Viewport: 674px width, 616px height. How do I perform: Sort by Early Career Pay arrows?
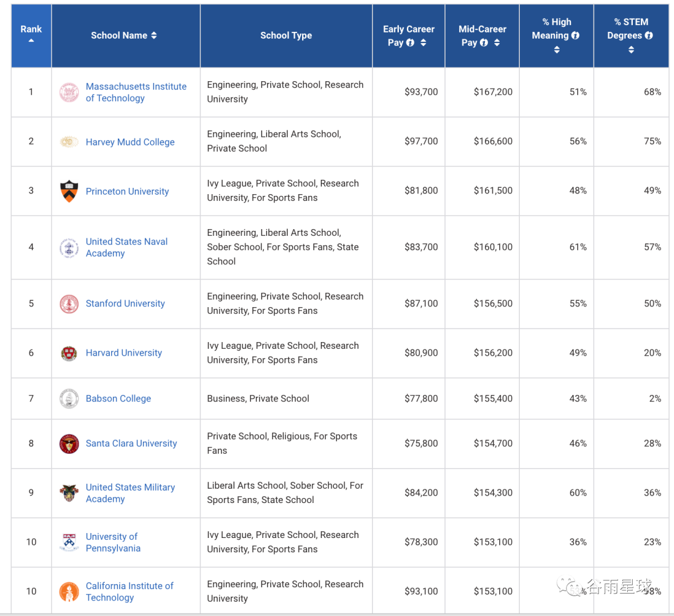tap(423, 43)
